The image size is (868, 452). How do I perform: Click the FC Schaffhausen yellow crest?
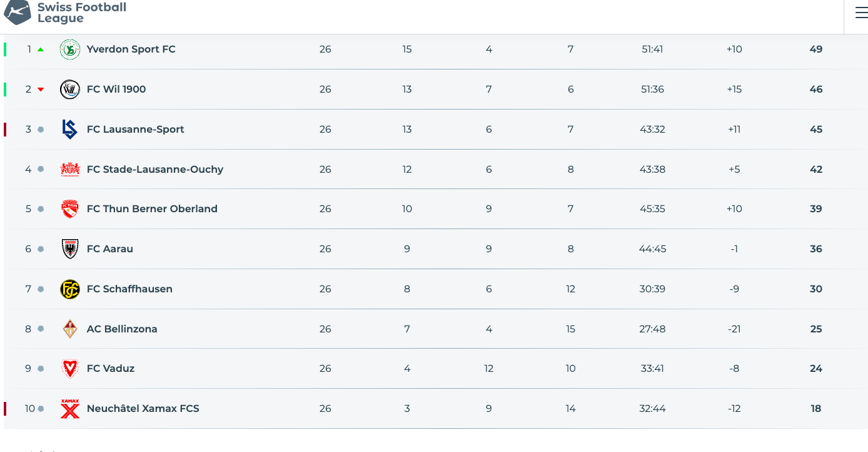click(x=70, y=289)
